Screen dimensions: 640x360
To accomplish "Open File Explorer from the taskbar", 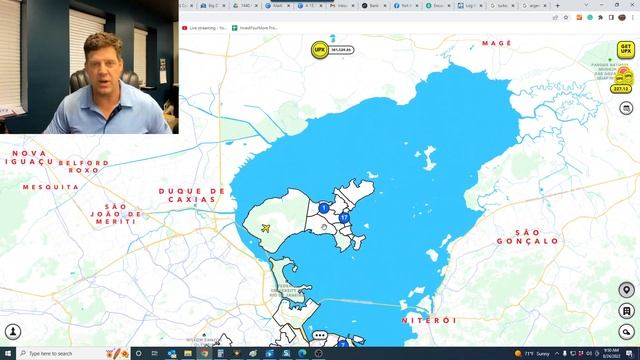I will [188, 353].
